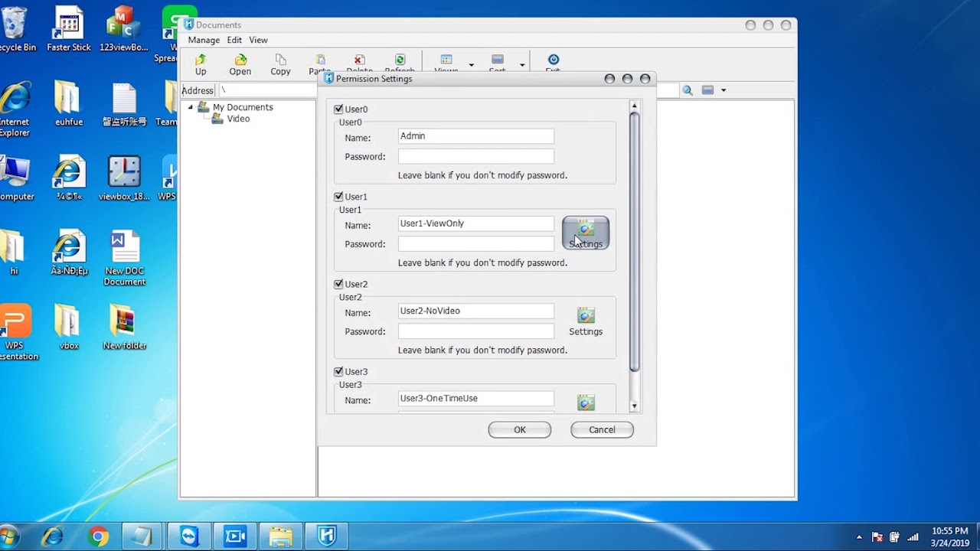Open Settings for User1-ViewOnly
980x551 pixels.
pos(586,233)
